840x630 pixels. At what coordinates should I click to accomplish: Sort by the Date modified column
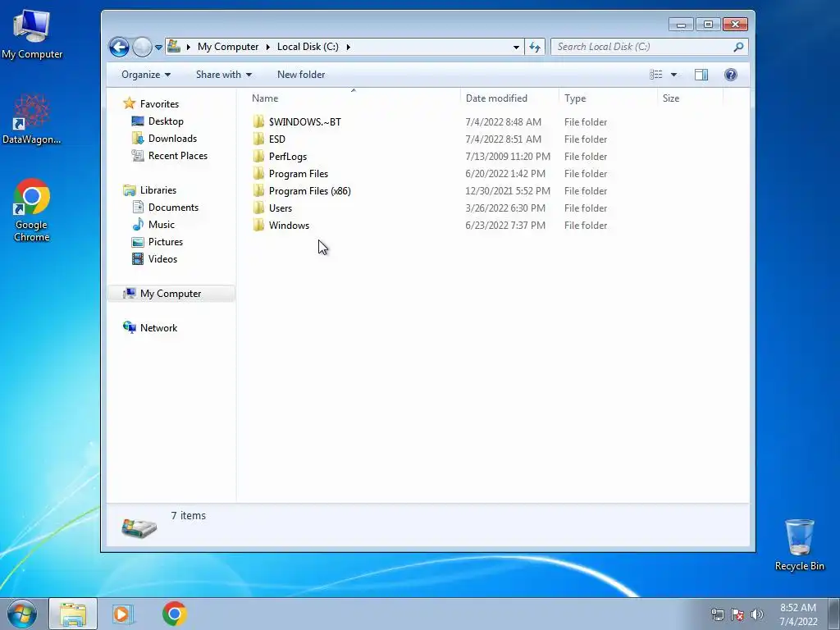pos(509,98)
